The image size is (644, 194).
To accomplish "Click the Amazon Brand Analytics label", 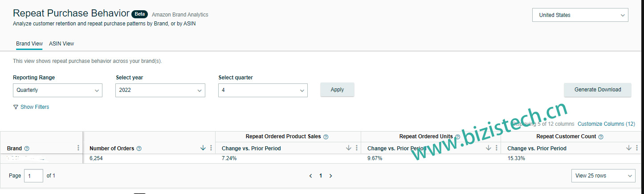I will [x=180, y=15].
